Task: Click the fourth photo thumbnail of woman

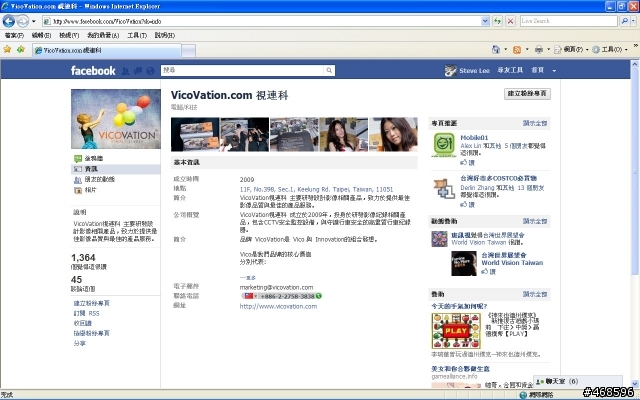Action: click(344, 135)
